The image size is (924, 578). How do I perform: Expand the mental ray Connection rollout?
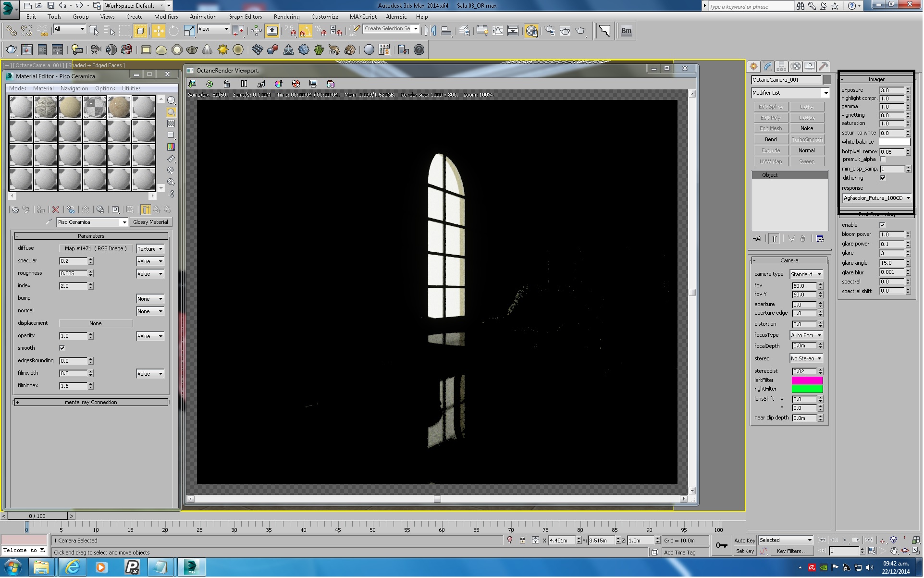91,403
